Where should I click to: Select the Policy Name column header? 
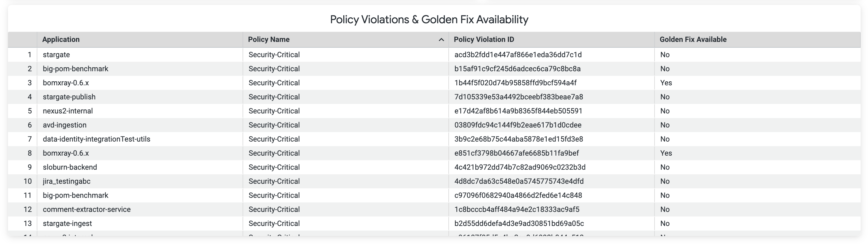(346, 40)
